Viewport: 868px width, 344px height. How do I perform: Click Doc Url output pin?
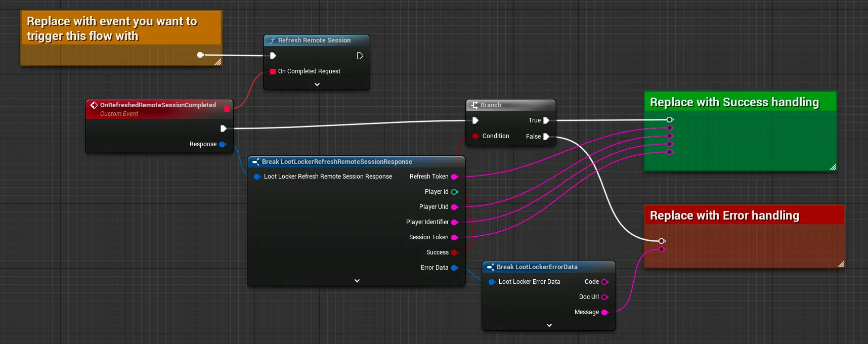coord(604,297)
